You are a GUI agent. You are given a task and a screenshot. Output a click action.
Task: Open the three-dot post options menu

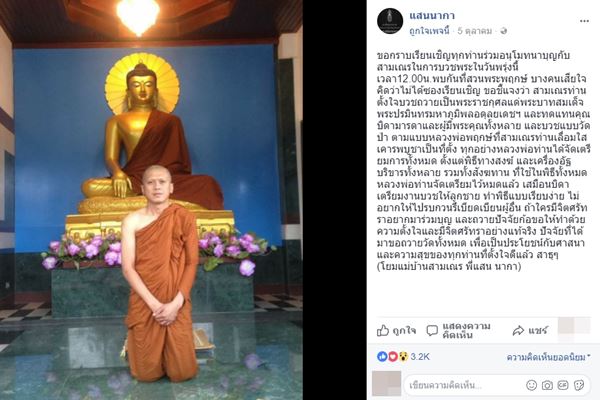coord(584,21)
